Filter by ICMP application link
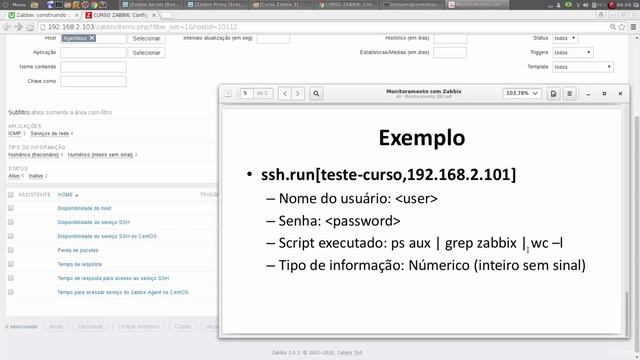This screenshot has height=360, width=640. coord(14,133)
